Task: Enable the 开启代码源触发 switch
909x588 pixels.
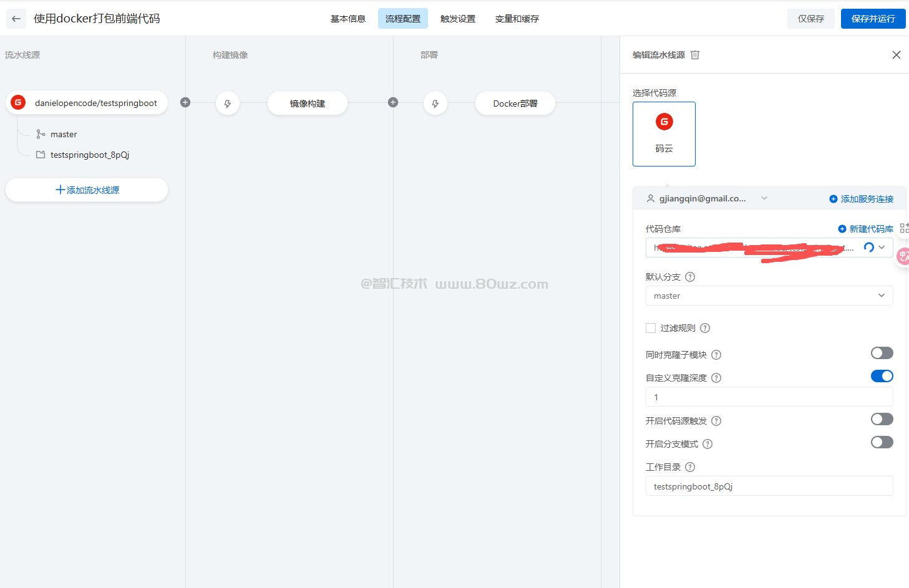Action: click(x=882, y=419)
